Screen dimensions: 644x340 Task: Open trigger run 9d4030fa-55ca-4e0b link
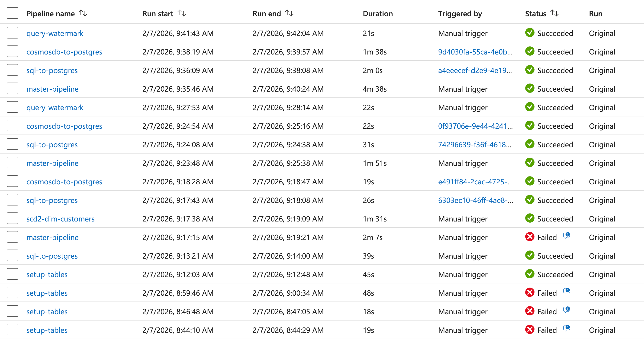475,52
